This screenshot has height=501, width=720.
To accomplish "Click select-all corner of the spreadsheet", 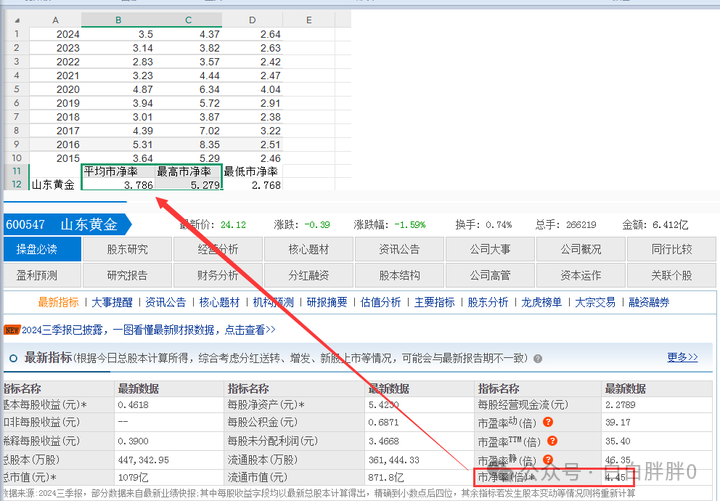I will 17,20.
